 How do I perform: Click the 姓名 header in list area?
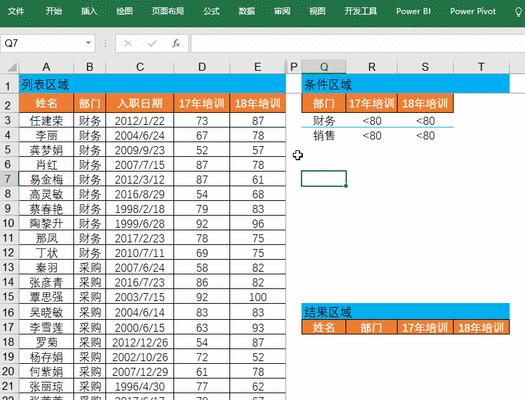(x=46, y=103)
